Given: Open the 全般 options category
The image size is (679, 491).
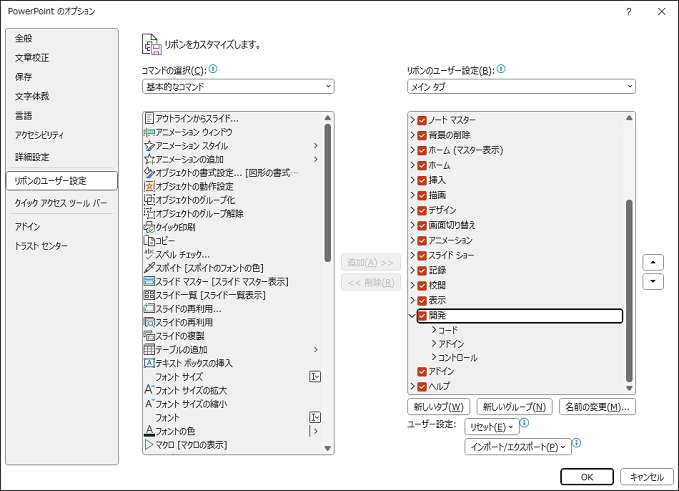Looking at the screenshot, I should pos(62,39).
